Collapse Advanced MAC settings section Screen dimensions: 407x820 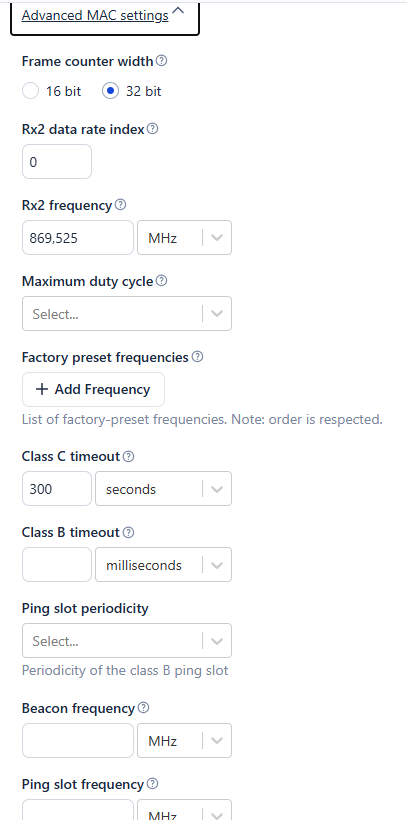pos(104,16)
